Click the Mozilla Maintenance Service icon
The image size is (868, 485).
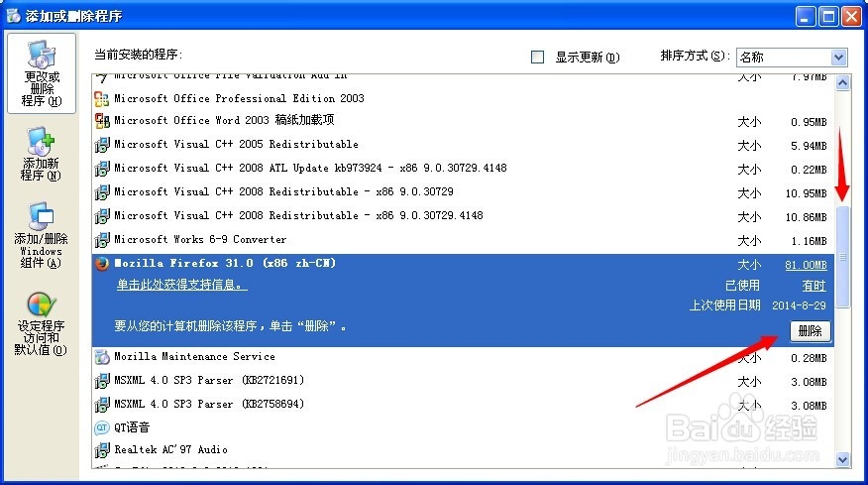[x=102, y=357]
